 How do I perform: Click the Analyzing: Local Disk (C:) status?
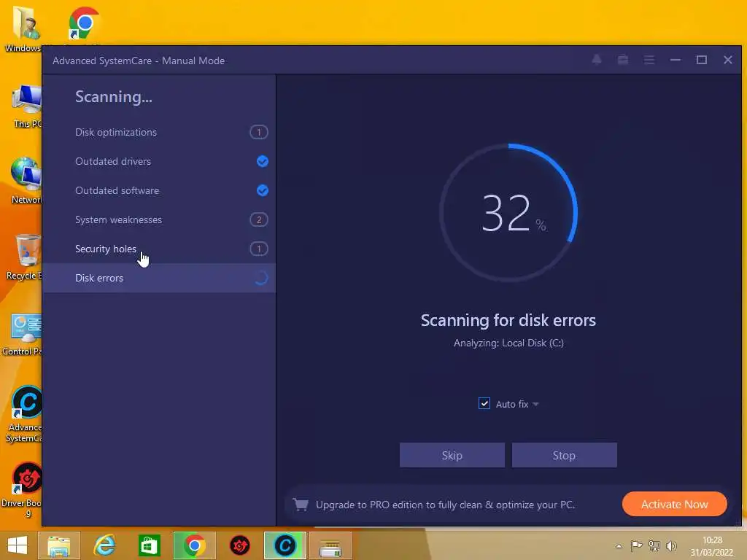click(x=508, y=343)
